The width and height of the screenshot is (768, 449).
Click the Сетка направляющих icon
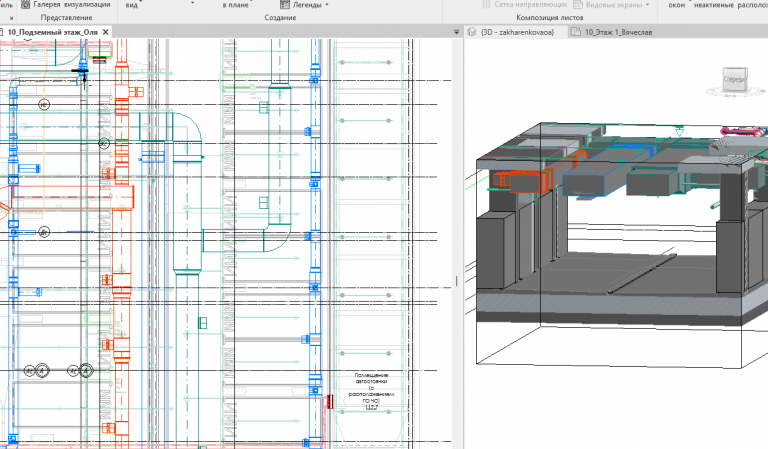[486, 4]
